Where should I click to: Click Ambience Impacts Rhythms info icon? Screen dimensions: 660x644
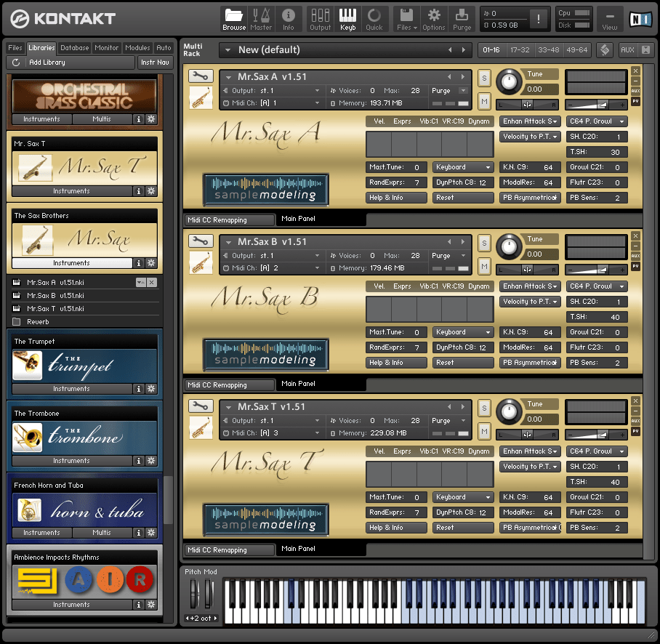pos(139,605)
